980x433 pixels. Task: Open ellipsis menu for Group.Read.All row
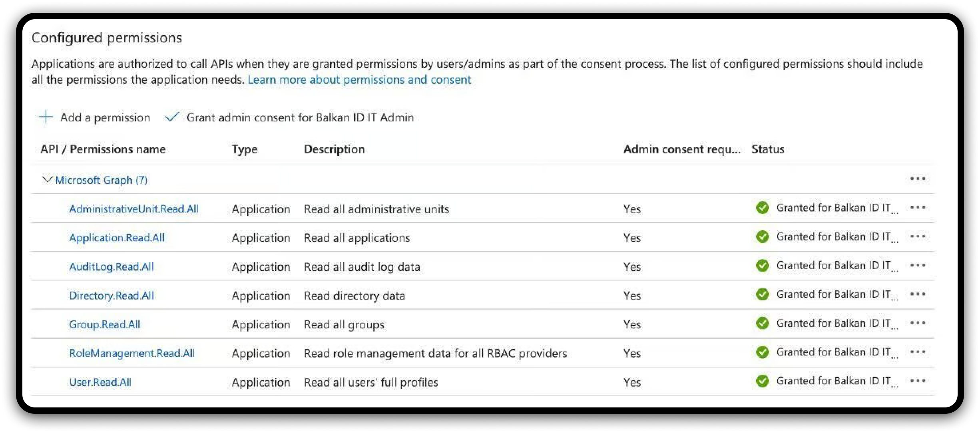coord(918,323)
